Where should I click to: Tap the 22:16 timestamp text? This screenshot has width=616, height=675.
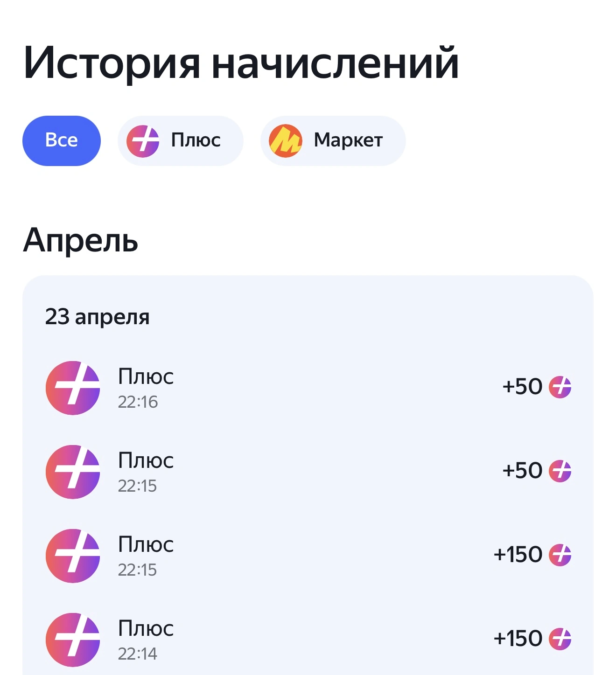pos(138,402)
